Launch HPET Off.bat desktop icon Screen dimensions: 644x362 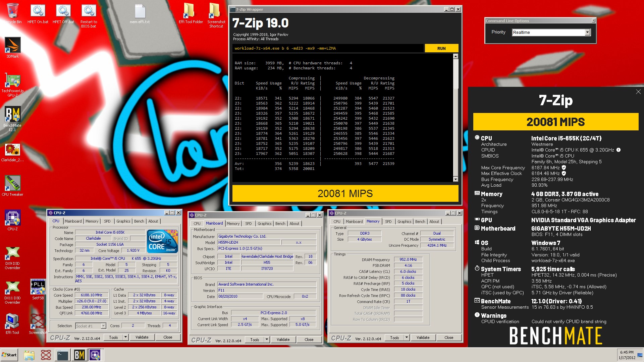(x=63, y=13)
